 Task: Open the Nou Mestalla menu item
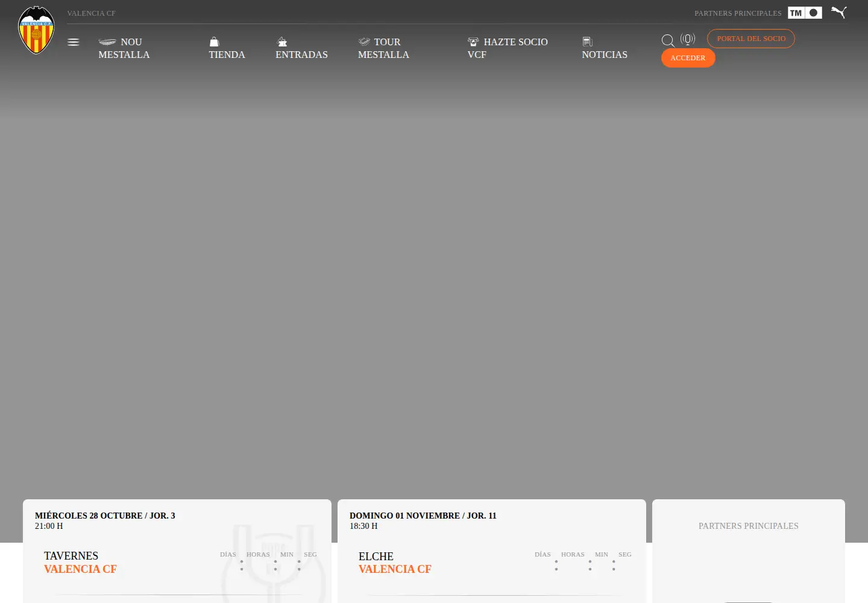(124, 48)
